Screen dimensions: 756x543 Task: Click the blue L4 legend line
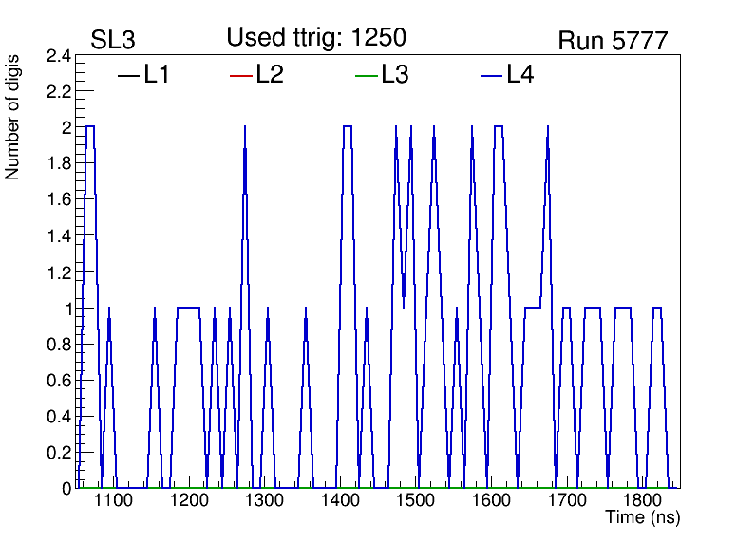pyautogui.click(x=491, y=76)
